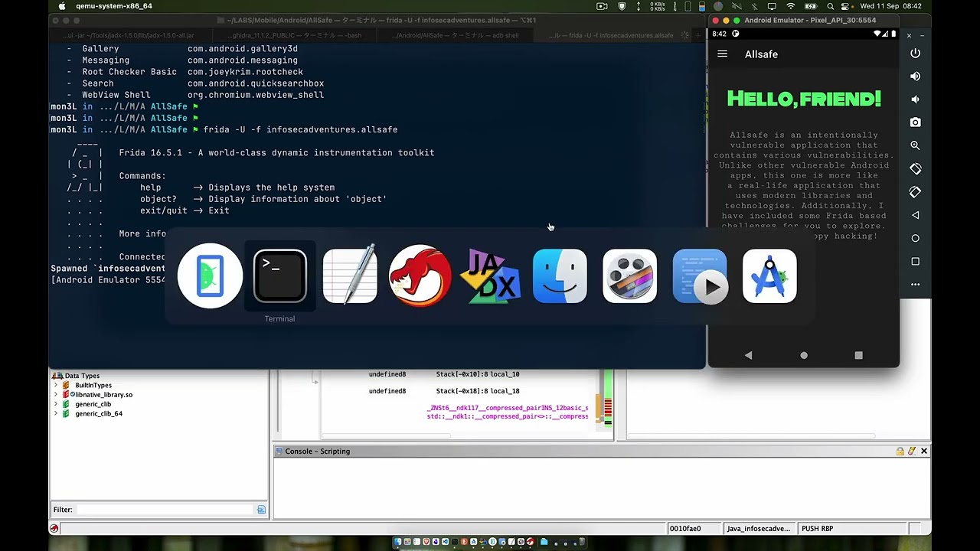Click the Data Types filter options icon

click(261, 510)
